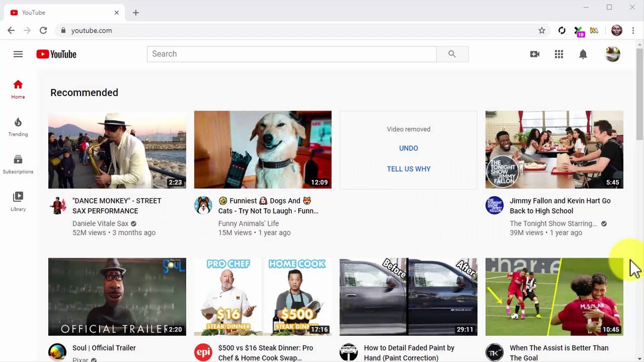Click TELL US WHY link
This screenshot has height=362, width=644.
(409, 169)
